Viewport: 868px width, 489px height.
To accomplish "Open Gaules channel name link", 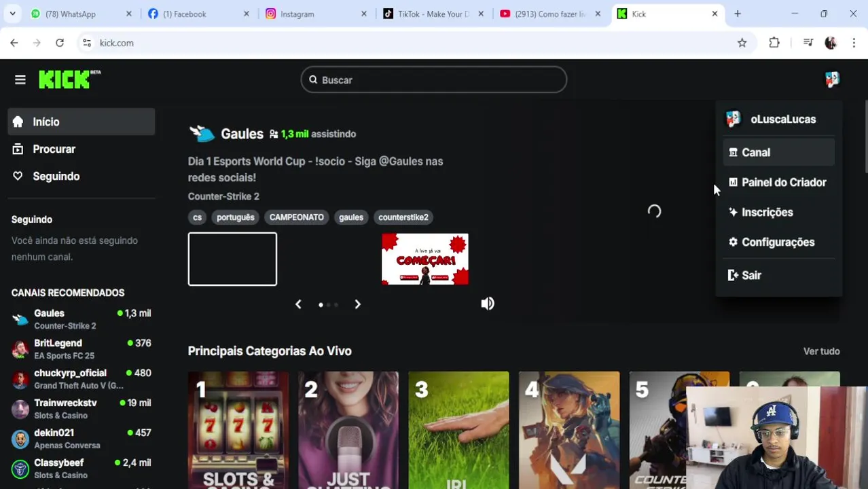I will [242, 134].
